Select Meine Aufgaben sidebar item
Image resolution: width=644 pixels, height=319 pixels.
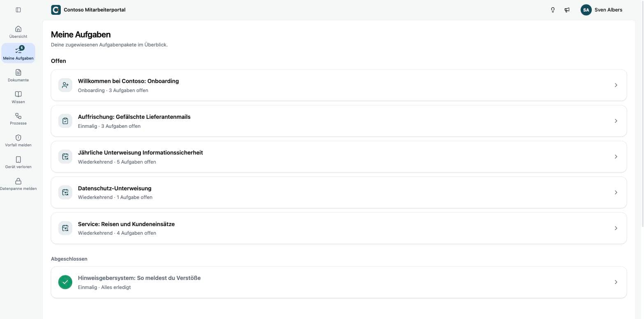18,53
